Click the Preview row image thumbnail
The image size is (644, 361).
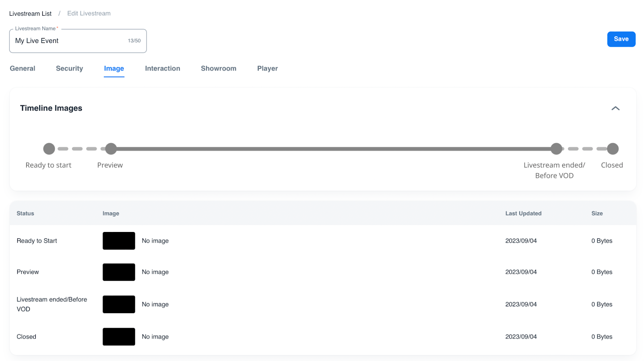(x=119, y=272)
